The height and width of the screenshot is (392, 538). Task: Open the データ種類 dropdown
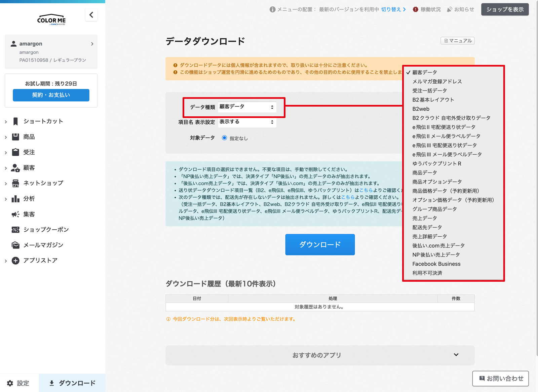(x=247, y=107)
